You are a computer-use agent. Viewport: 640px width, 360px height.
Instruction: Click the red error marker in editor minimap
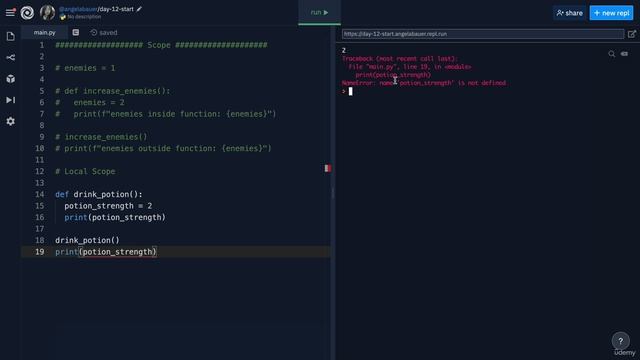pos(328,168)
